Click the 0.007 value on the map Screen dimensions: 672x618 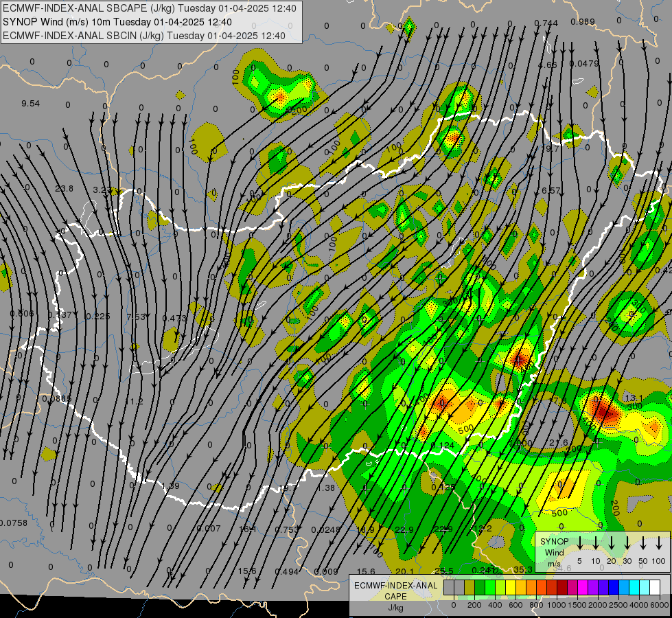tap(209, 528)
